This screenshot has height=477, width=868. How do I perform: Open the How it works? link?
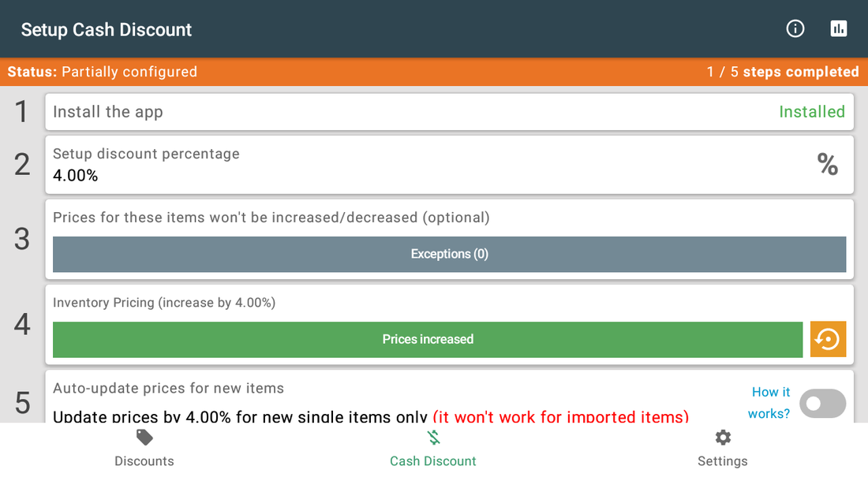pos(769,402)
